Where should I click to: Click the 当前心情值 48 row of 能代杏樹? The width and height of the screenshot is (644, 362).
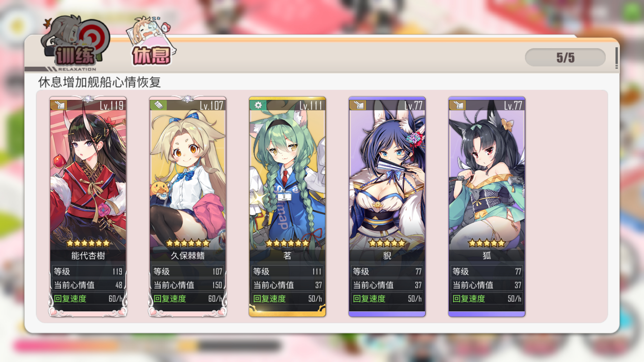pyautogui.click(x=88, y=285)
